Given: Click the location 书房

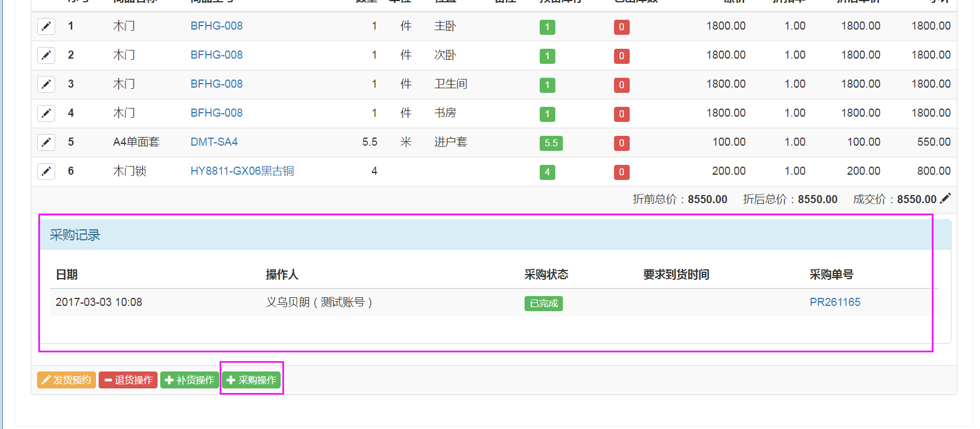Looking at the screenshot, I should [x=446, y=113].
